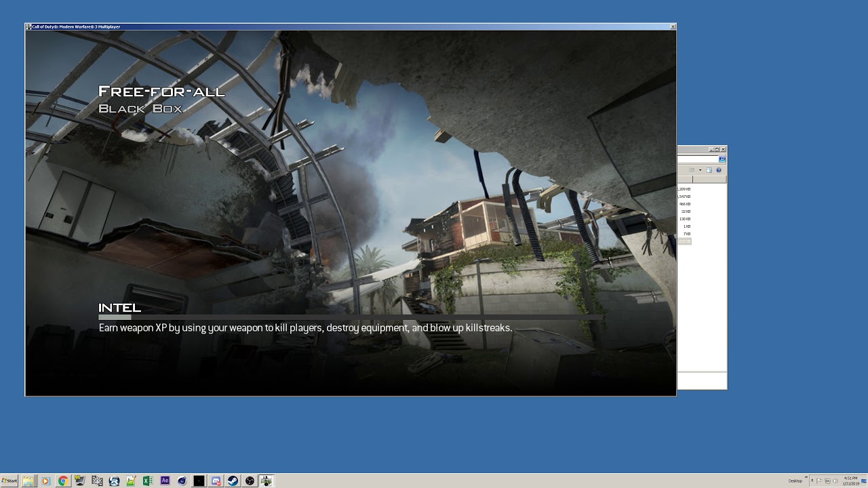The width and height of the screenshot is (868, 488).
Task: Click the Explorer search input field
Action: [698, 159]
